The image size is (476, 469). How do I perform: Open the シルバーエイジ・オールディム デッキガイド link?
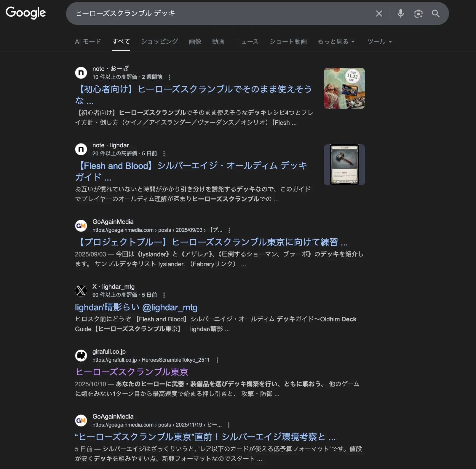click(x=191, y=171)
